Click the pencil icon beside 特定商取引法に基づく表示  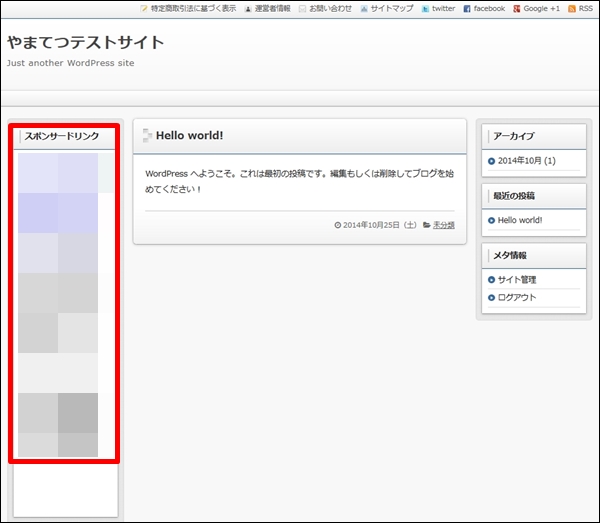tap(143, 8)
